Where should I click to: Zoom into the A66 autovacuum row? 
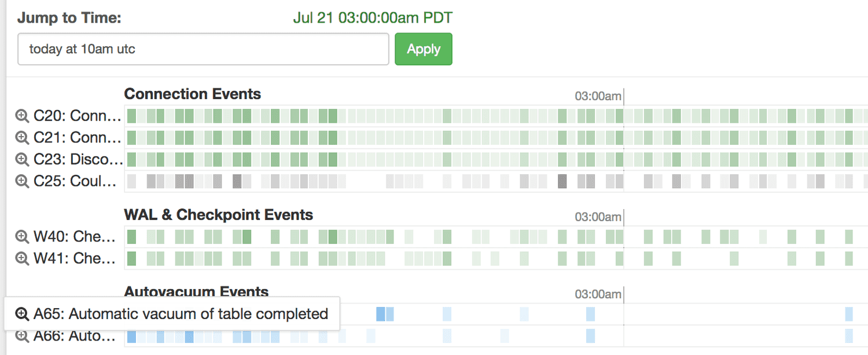(21, 336)
